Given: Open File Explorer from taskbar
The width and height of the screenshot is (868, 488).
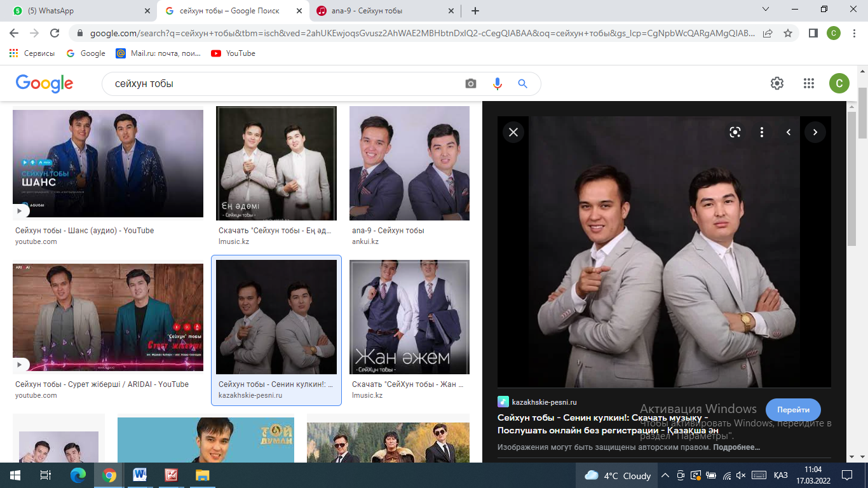Looking at the screenshot, I should tap(202, 475).
